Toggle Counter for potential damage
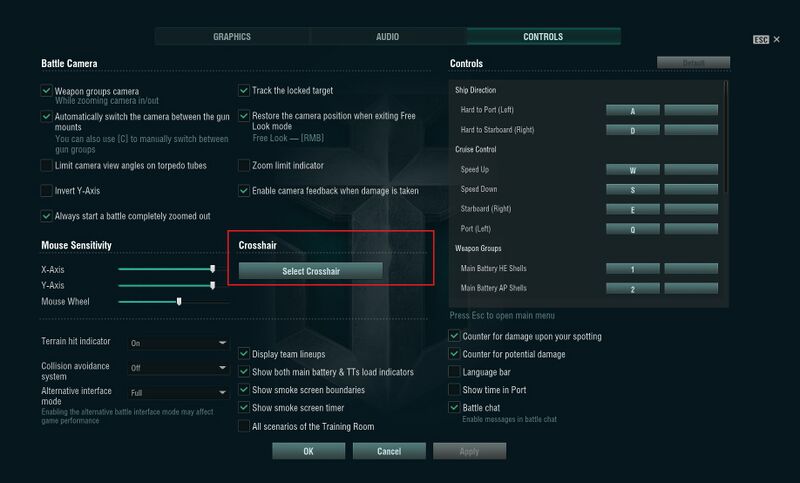Viewport: 800px width, 483px height. pos(454,353)
